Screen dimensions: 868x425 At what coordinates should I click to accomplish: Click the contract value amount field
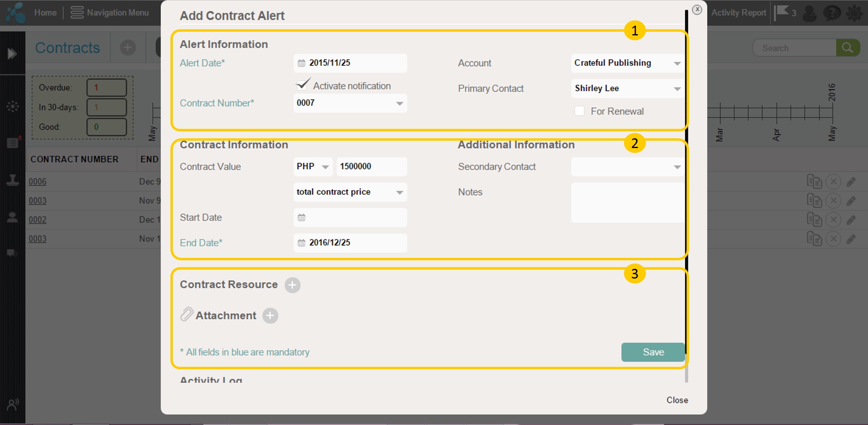click(x=372, y=167)
